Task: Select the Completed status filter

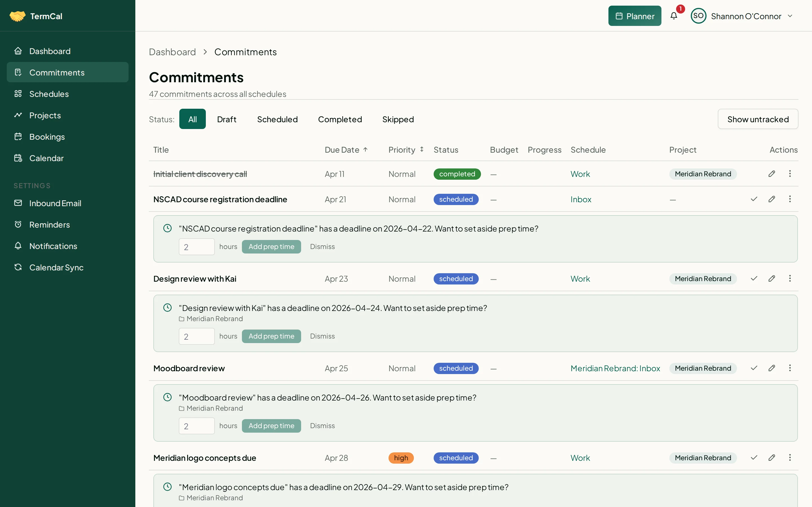Action: 340,119
